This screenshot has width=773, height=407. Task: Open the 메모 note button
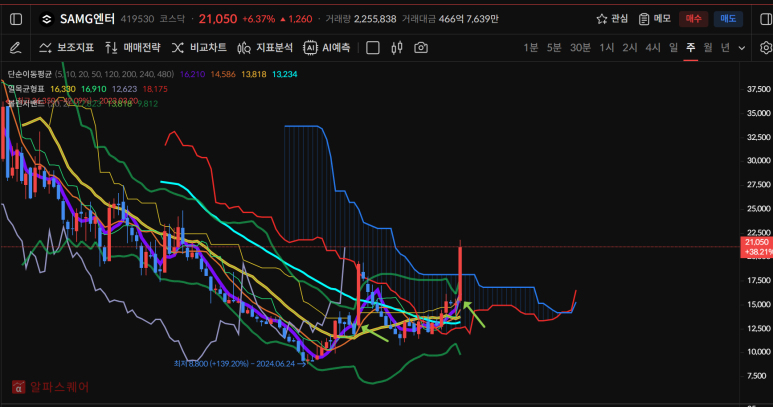point(655,19)
